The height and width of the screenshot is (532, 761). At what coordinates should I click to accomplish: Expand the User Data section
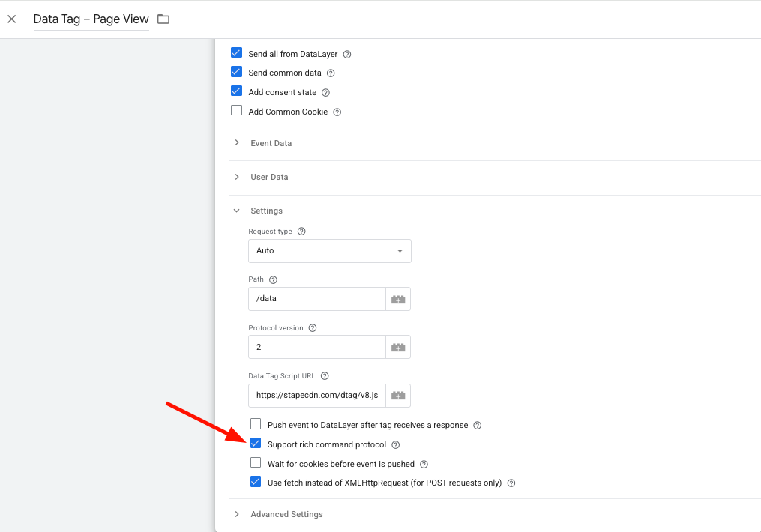click(x=269, y=177)
